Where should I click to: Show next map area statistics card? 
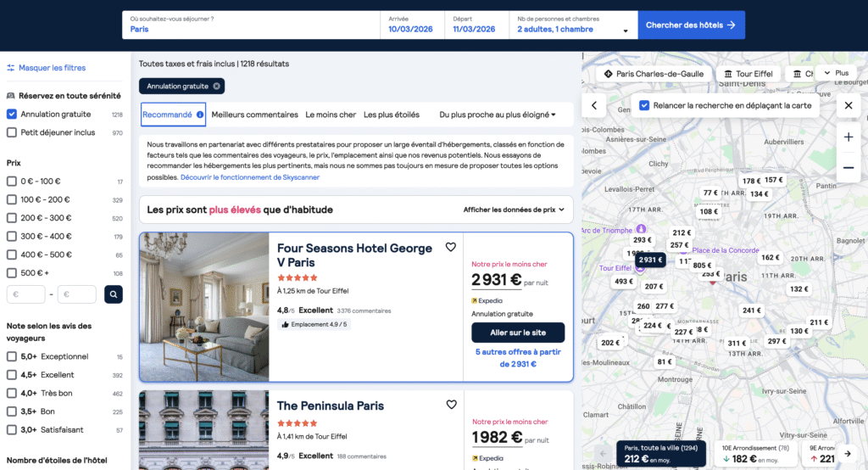click(x=848, y=453)
